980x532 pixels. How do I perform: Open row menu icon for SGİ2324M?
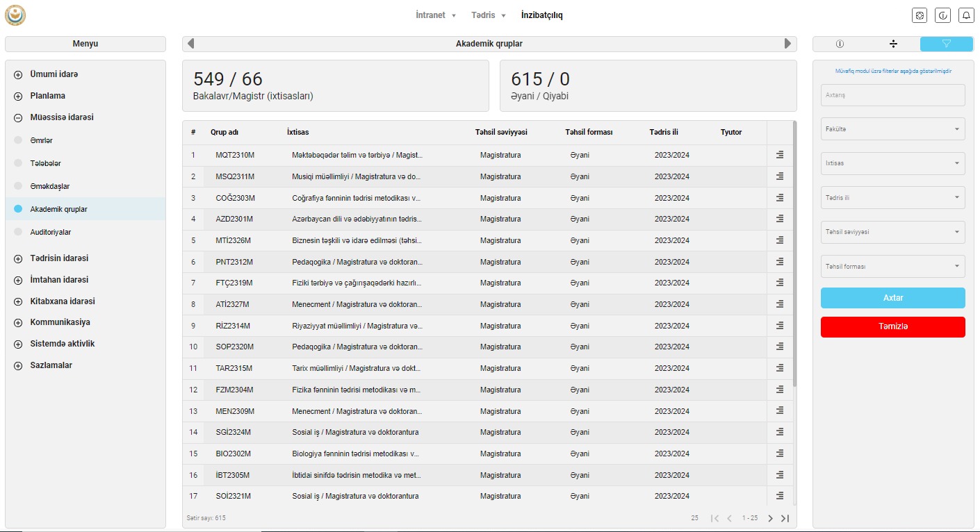point(780,432)
